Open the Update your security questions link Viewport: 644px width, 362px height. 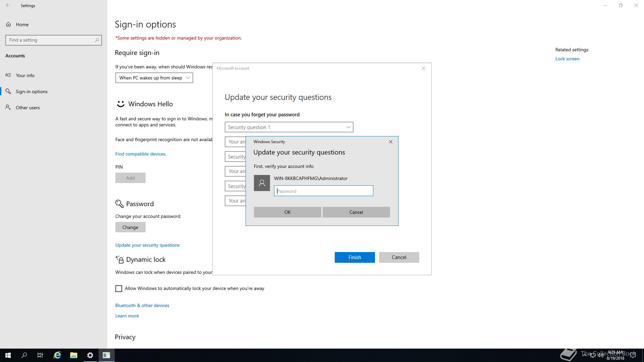click(x=148, y=245)
